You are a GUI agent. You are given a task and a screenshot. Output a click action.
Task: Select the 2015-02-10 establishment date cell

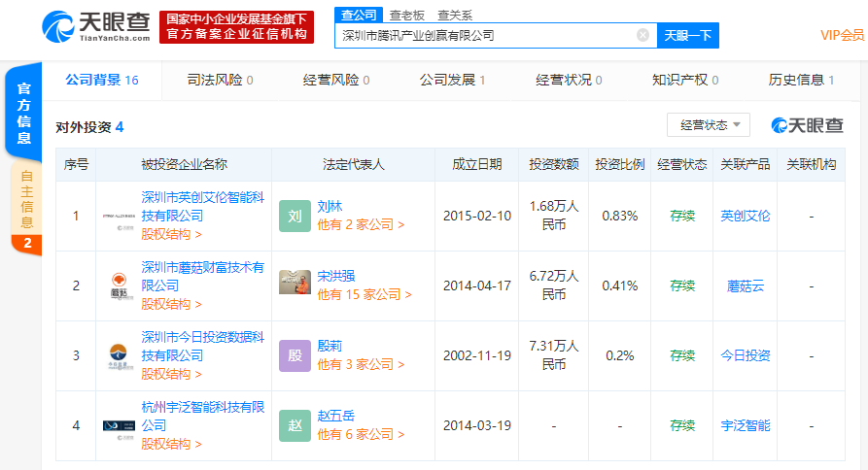[476, 217]
